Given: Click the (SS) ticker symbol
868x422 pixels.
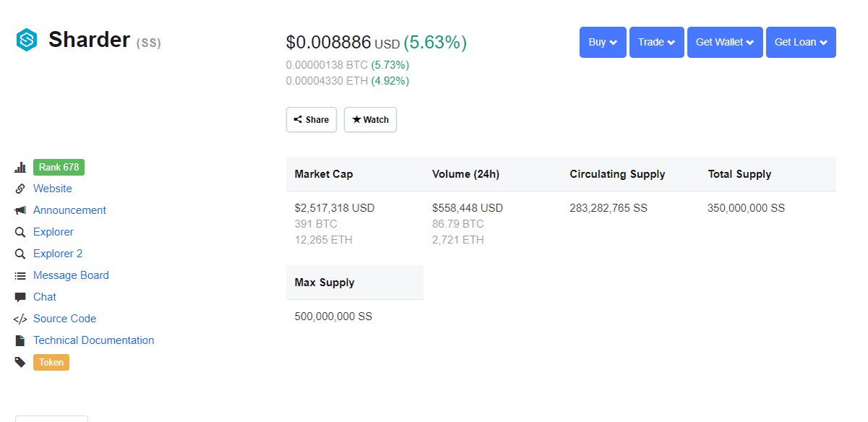Looking at the screenshot, I should [x=148, y=43].
